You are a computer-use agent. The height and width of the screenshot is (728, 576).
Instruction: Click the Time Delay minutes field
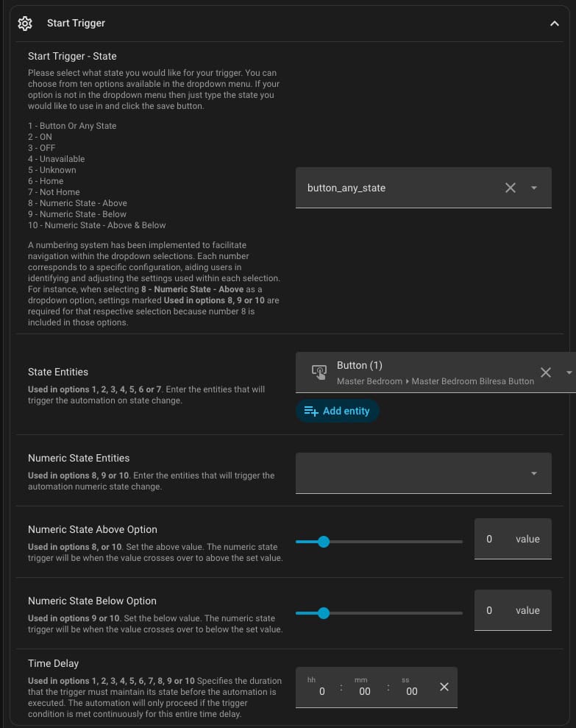click(x=364, y=687)
